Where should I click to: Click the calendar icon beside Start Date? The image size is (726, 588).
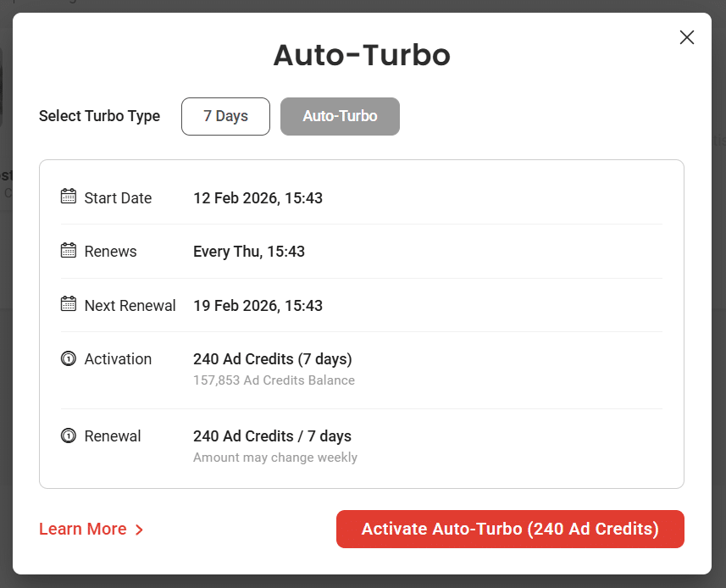(x=69, y=197)
